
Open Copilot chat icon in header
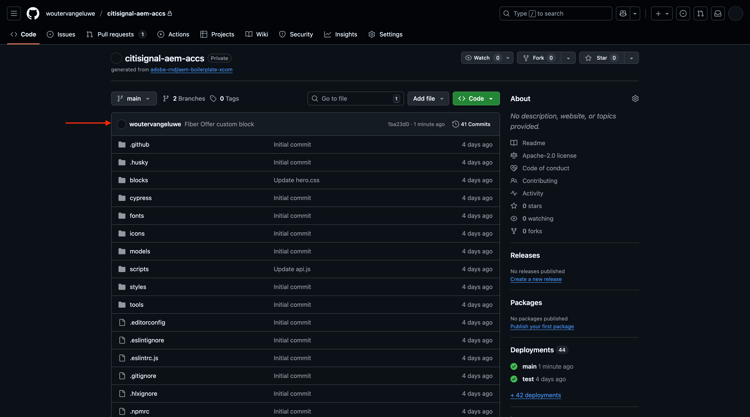click(x=623, y=13)
